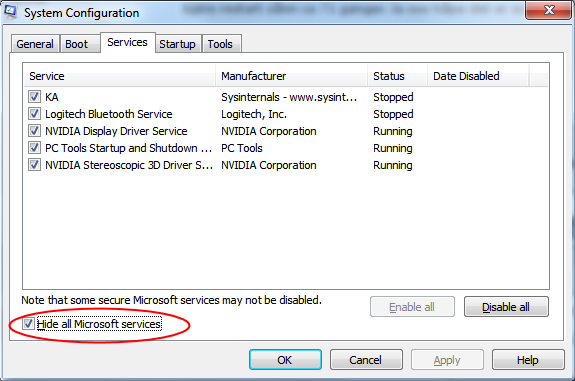
Task: Toggle Hide all Microsoft services checkbox
Action: 28,324
